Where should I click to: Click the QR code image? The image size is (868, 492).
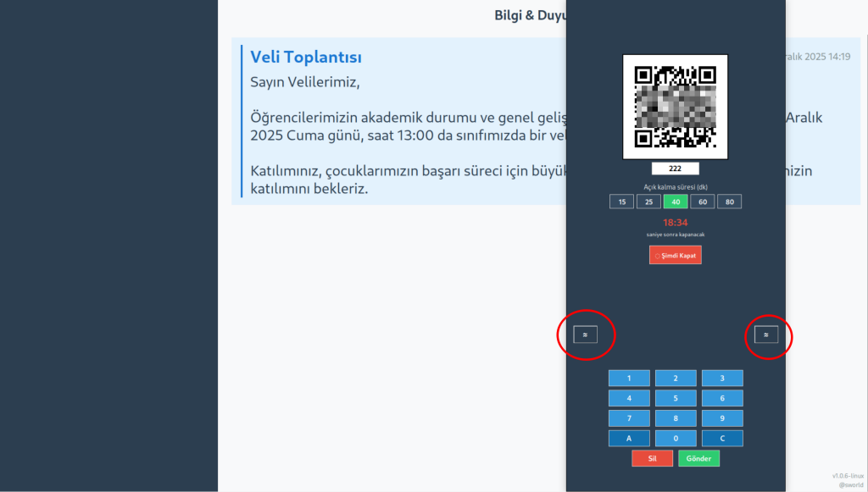point(675,107)
